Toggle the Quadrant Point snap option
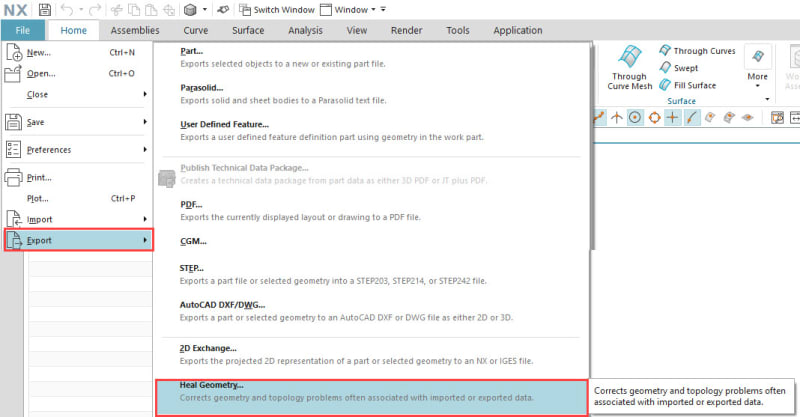800x417 pixels. (654, 117)
